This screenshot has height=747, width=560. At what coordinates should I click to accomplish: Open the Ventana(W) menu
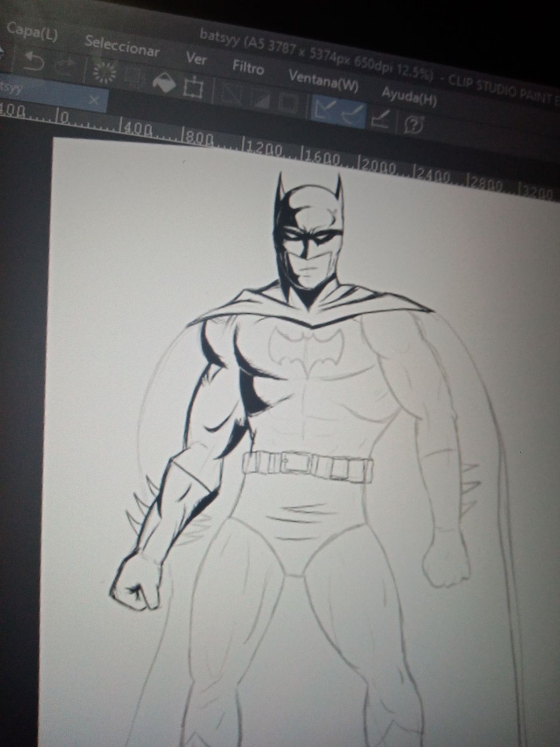tap(324, 80)
